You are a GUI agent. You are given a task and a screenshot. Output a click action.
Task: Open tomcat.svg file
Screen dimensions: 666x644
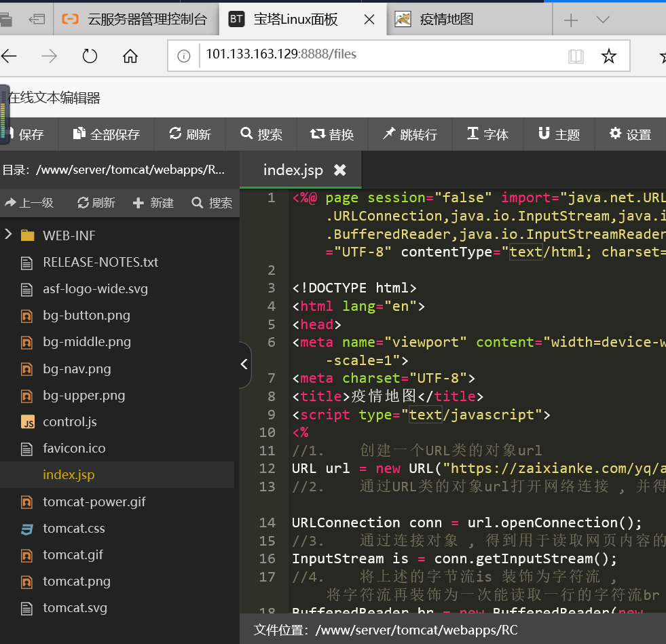tap(75, 608)
